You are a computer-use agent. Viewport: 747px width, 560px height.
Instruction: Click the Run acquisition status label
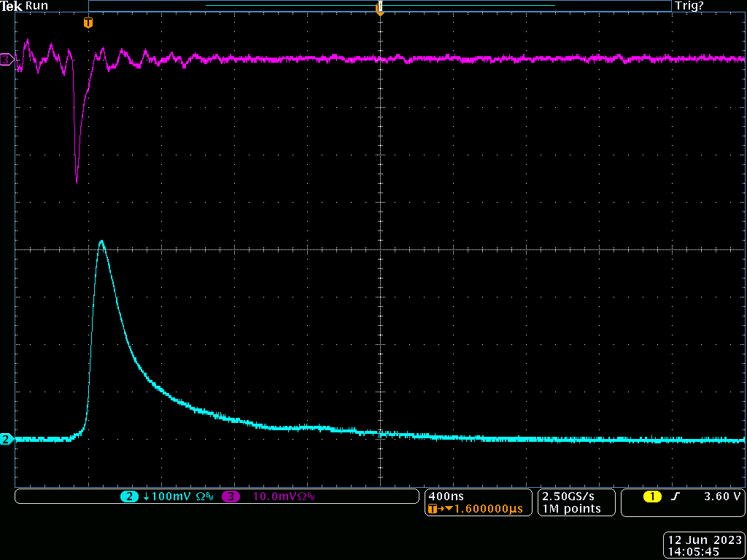(36, 6)
